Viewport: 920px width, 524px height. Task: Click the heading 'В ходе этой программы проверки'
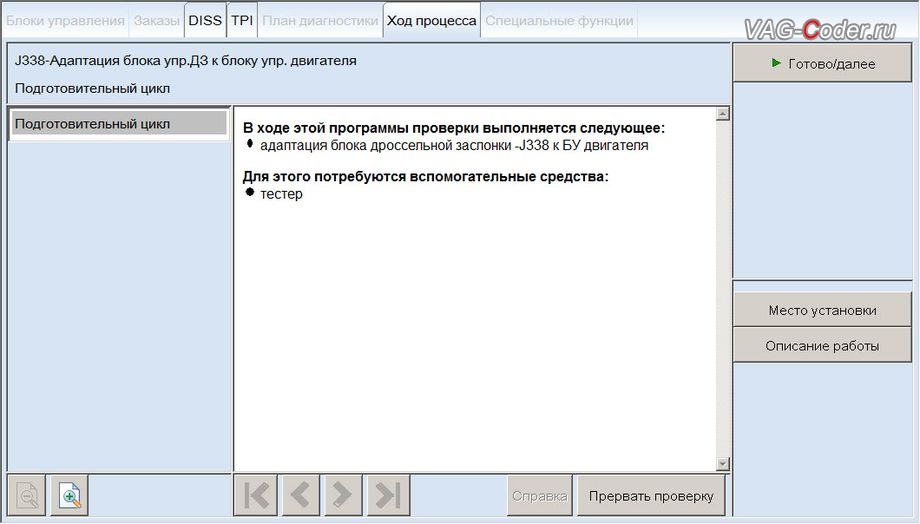click(454, 128)
